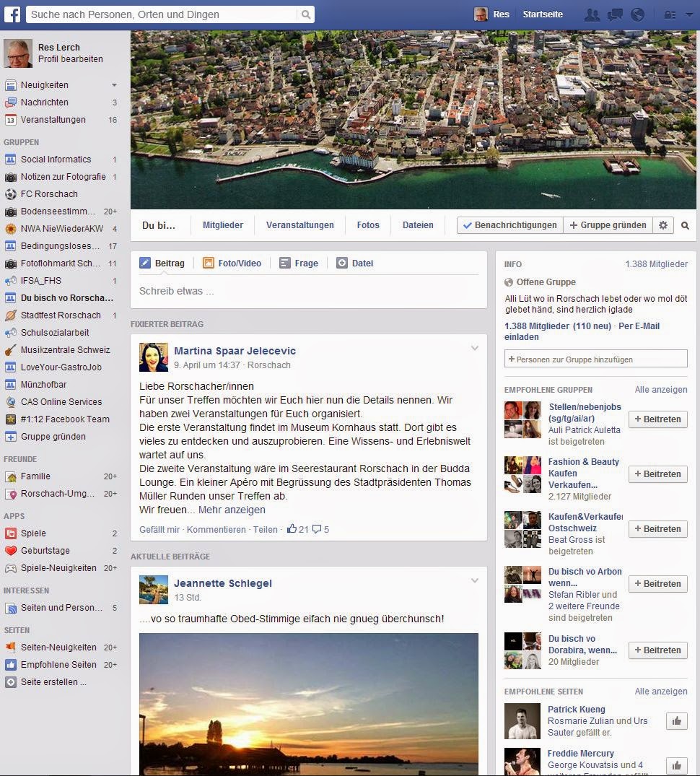Open the notifications globe icon

point(636,14)
